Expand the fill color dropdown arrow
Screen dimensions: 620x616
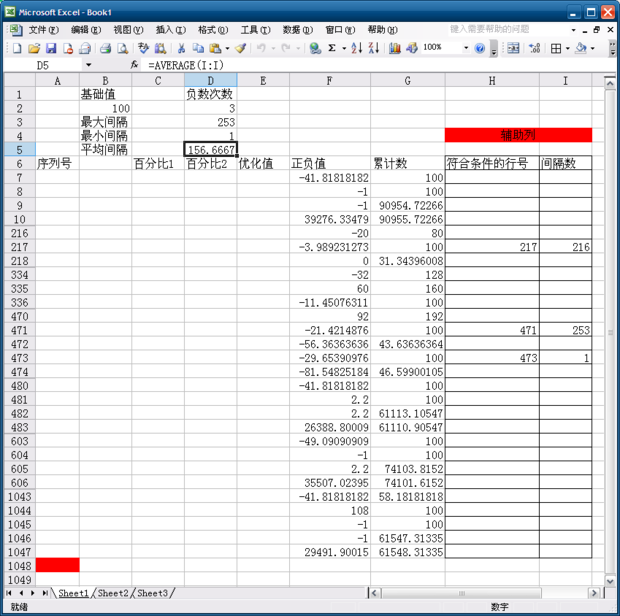(593, 48)
